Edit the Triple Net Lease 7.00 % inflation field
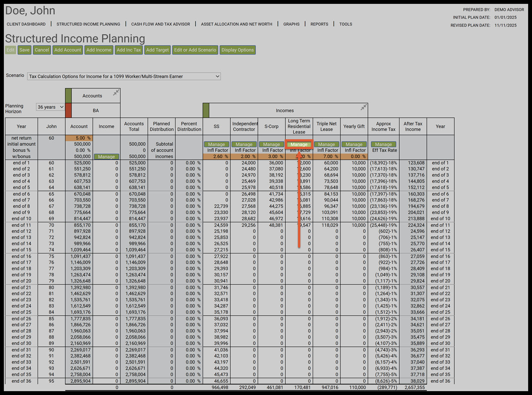Viewport: 532px width, 395px height. [x=326, y=156]
